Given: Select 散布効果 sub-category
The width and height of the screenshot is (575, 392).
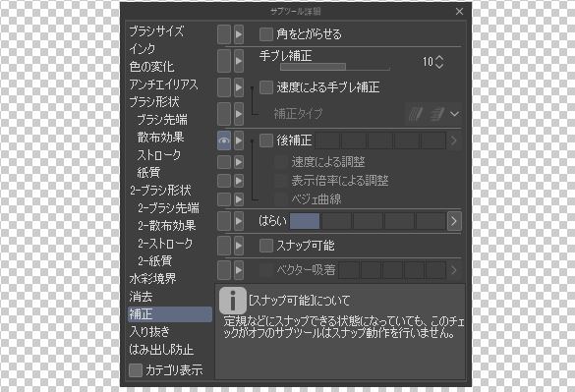Looking at the screenshot, I should [x=160, y=138].
